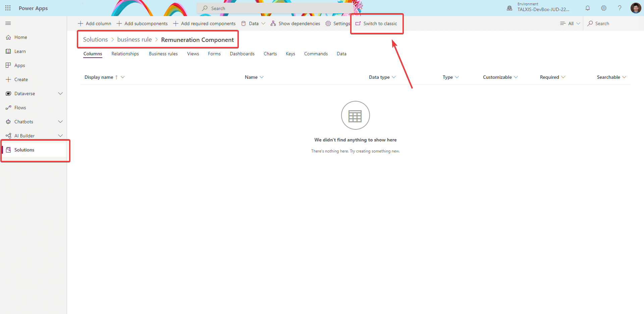Viewport: 644px width, 314px height.
Task: Click the Flows icon in sidebar
Action: 8,108
